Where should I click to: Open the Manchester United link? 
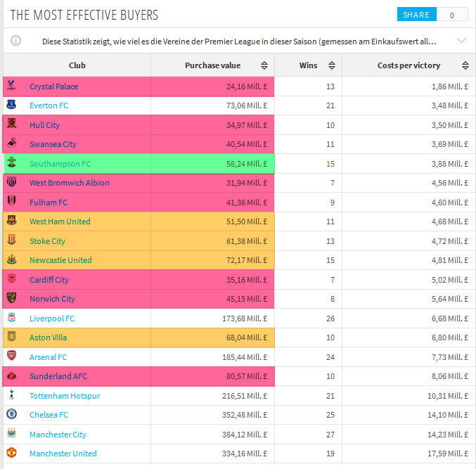click(63, 454)
